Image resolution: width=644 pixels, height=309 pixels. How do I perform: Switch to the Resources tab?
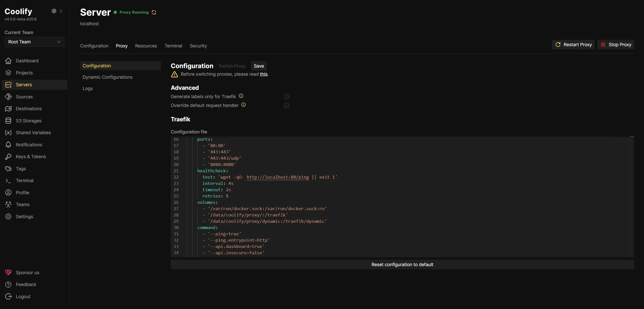coord(146,46)
